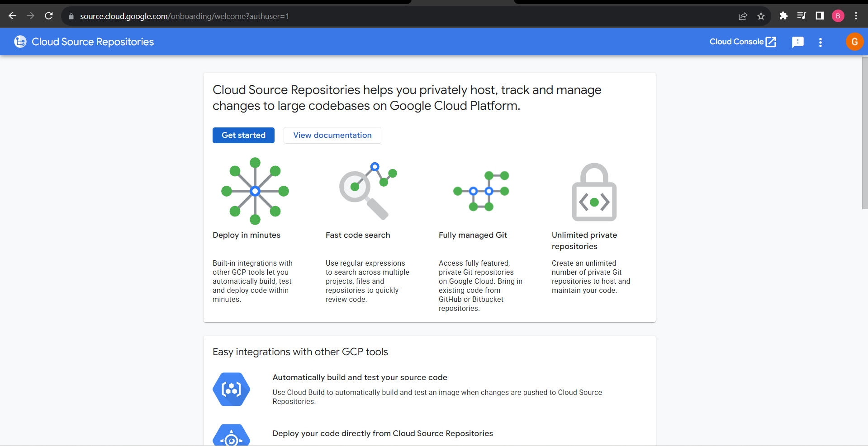This screenshot has width=868, height=446.
Task: Click 'Deploy your code directly from Cloud Source Repositories'
Action: point(383,433)
